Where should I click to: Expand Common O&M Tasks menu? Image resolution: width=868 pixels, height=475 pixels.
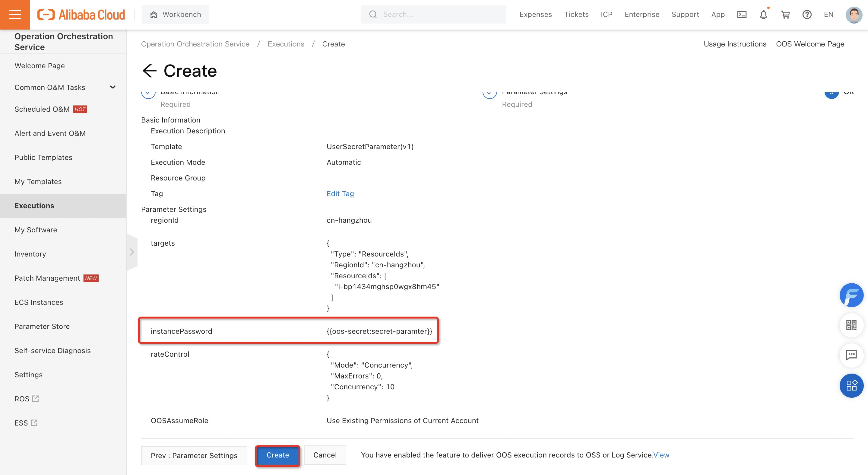pyautogui.click(x=112, y=87)
